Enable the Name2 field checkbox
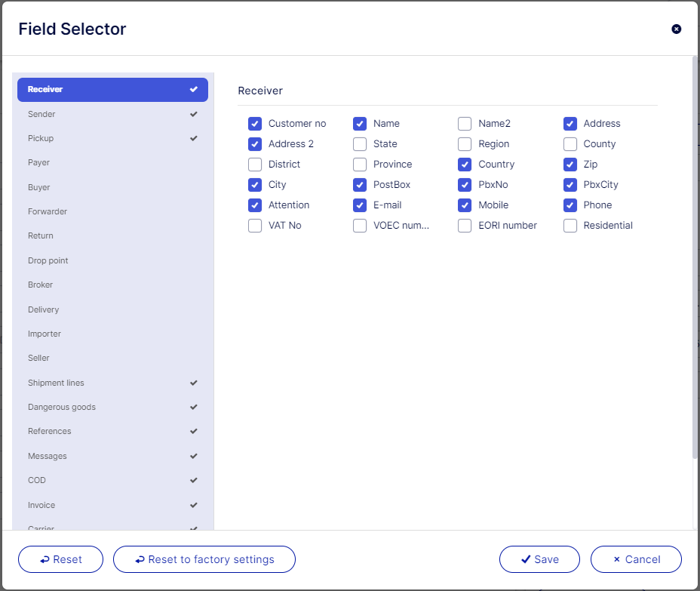This screenshot has height=591, width=700. point(465,124)
